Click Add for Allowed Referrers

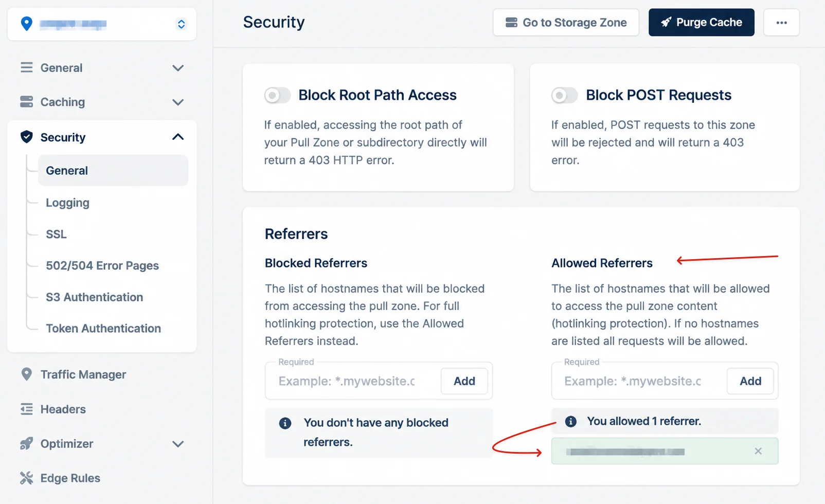click(x=750, y=381)
